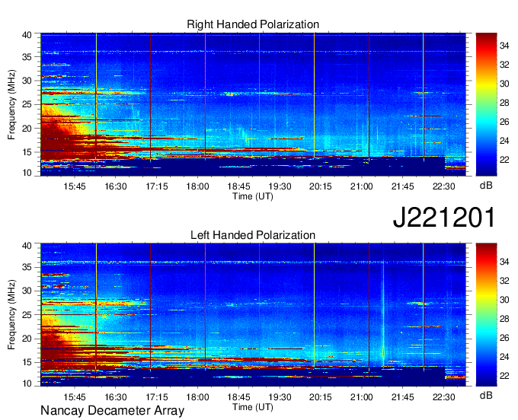Click the "25" frequency tick on the Right Handed plot
The width and height of the screenshot is (518, 420).
coord(27,104)
